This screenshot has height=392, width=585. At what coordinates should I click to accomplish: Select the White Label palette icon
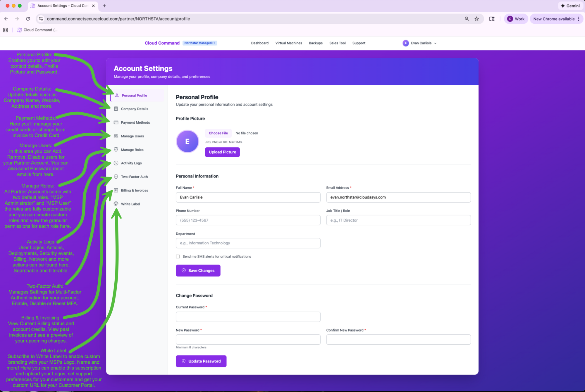click(x=116, y=204)
